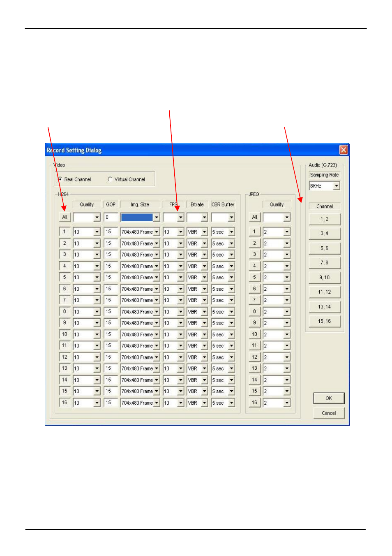
Task: Close the Record Setting Dialog window
Action: (344, 150)
